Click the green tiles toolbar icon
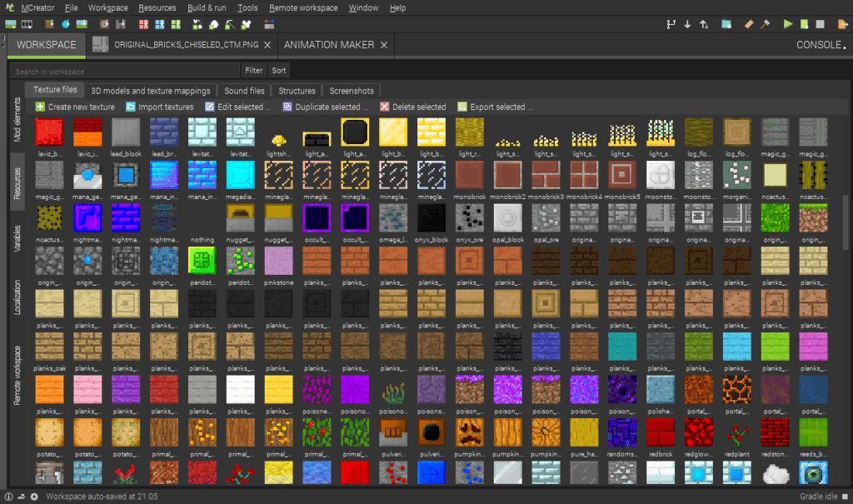Image resolution: width=853 pixels, height=504 pixels. [176, 24]
